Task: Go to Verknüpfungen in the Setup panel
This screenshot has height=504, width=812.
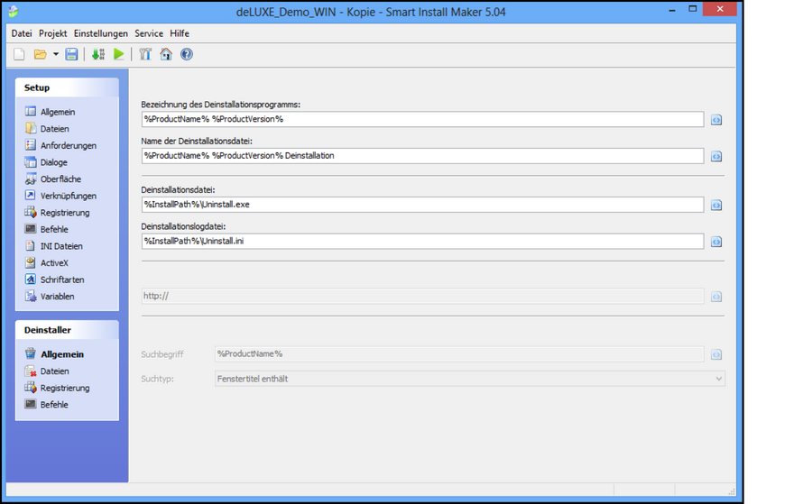Action: point(68,196)
